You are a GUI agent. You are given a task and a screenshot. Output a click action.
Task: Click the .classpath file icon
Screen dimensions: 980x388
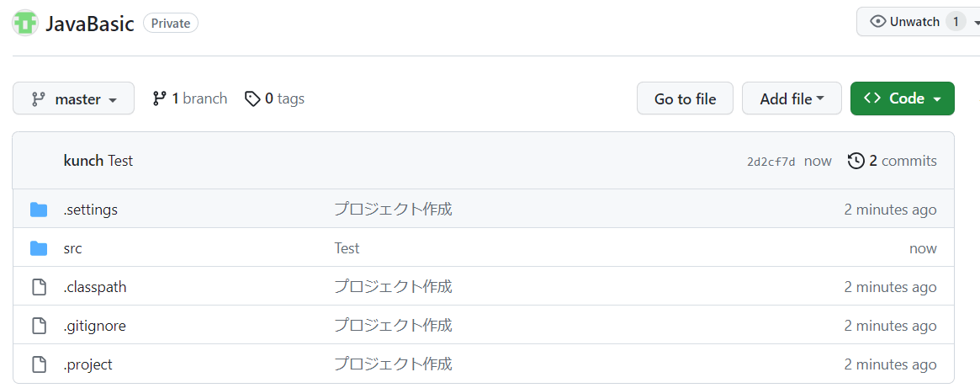[39, 287]
